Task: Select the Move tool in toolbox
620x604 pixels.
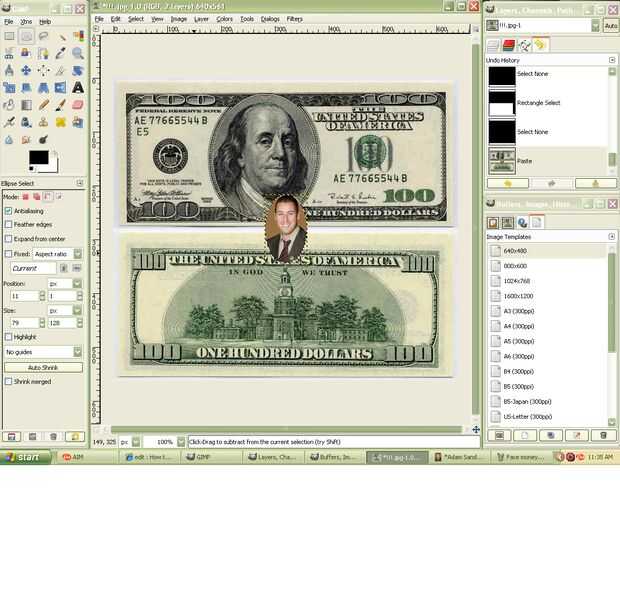Action: tap(26, 71)
